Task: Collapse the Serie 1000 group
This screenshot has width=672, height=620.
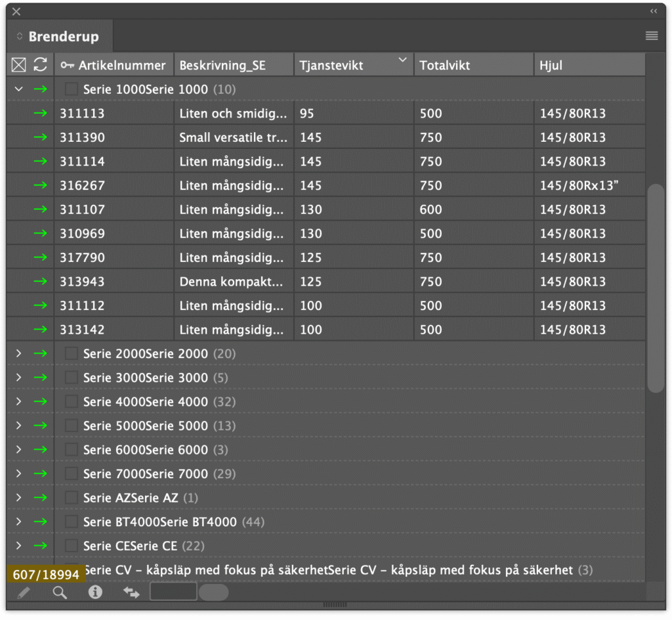Action: tap(18, 89)
